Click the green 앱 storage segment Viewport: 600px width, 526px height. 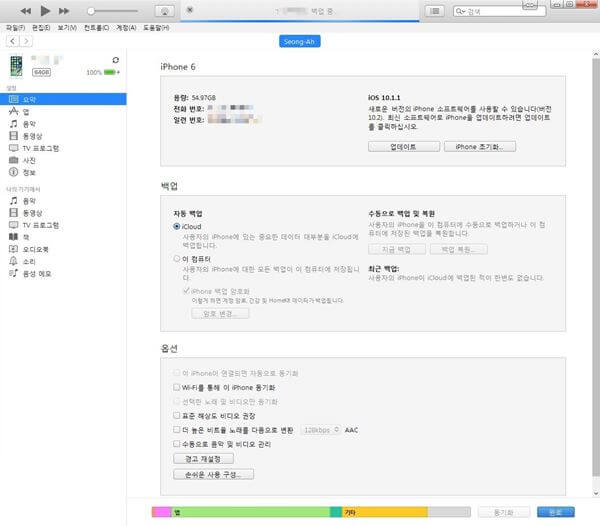tap(251, 512)
